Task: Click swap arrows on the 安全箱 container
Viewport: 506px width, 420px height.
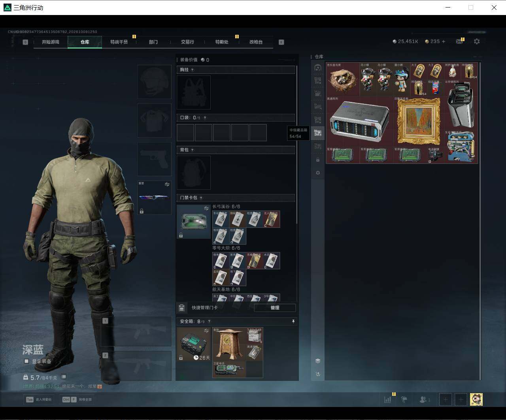Action: pos(206,331)
